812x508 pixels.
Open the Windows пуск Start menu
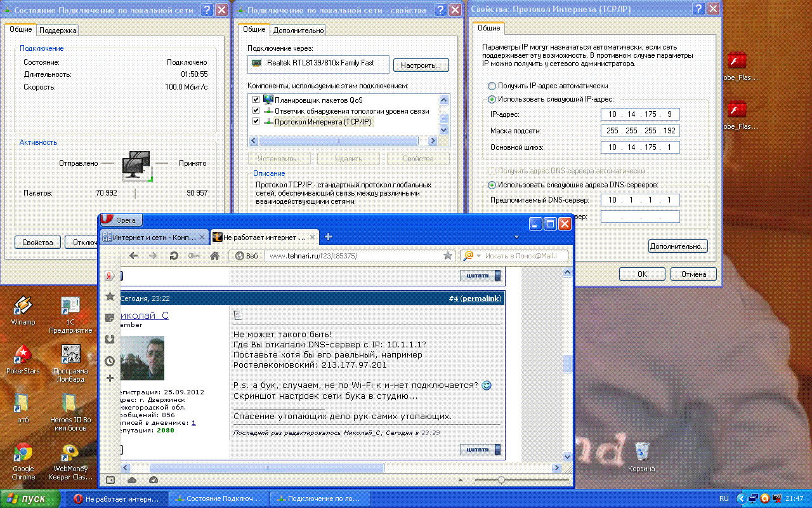point(30,498)
